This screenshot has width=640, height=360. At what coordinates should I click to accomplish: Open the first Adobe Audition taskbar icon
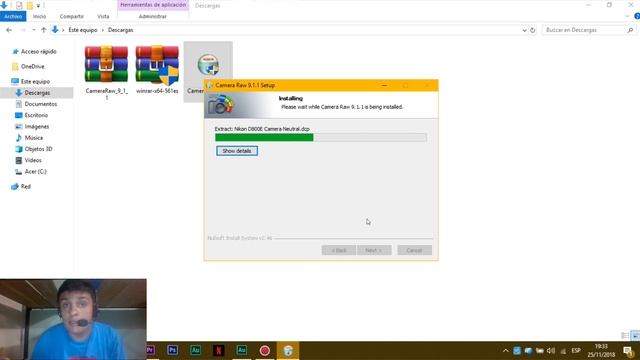pyautogui.click(x=196, y=350)
